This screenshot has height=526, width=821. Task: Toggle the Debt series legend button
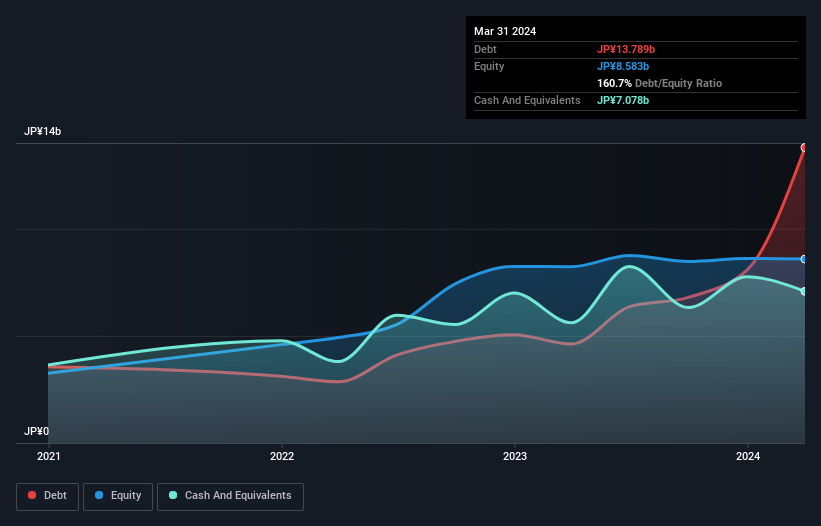point(47,496)
